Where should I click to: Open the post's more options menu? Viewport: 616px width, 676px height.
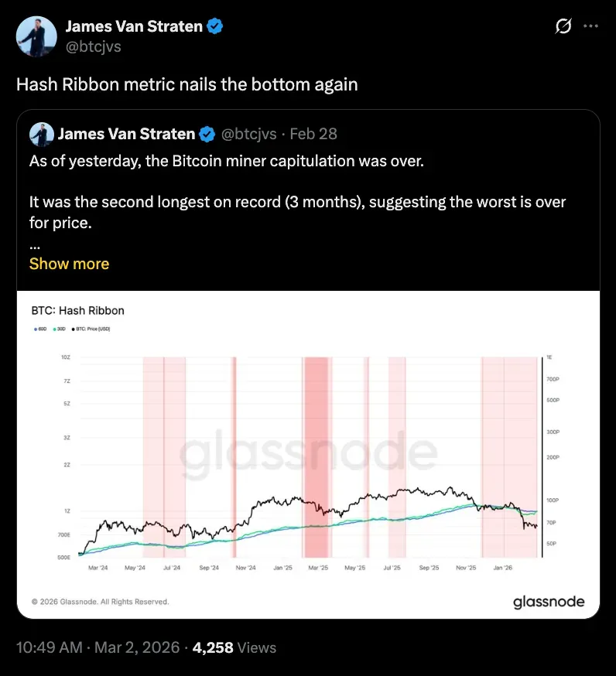click(x=590, y=26)
